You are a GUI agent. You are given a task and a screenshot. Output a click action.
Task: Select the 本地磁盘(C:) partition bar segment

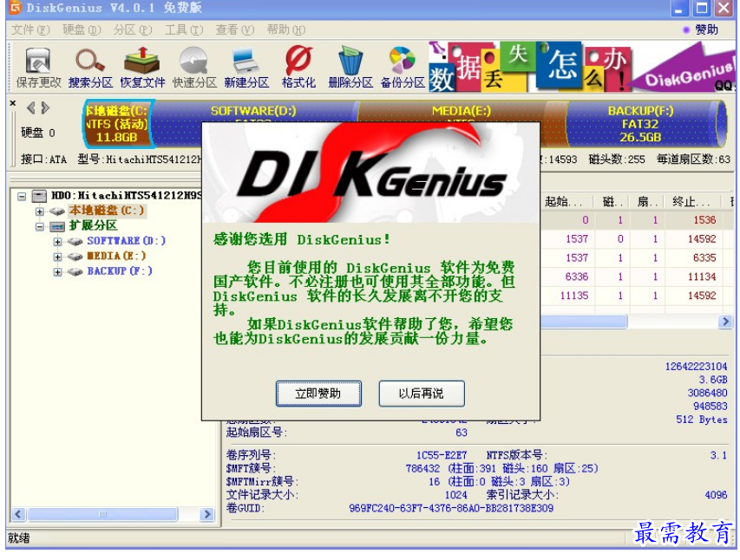pyautogui.click(x=118, y=124)
